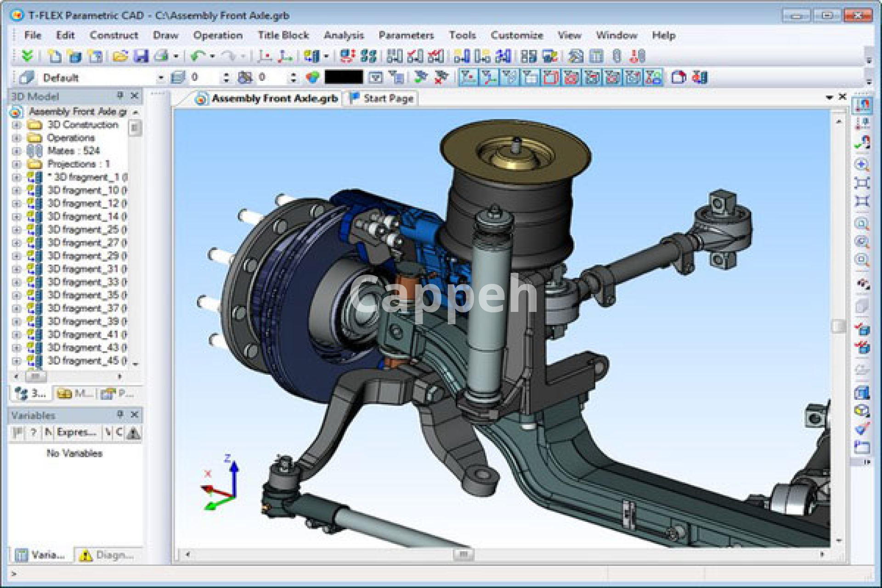This screenshot has width=882, height=588.
Task: Select 3D fragment_27 in model tree
Action: coord(83,243)
